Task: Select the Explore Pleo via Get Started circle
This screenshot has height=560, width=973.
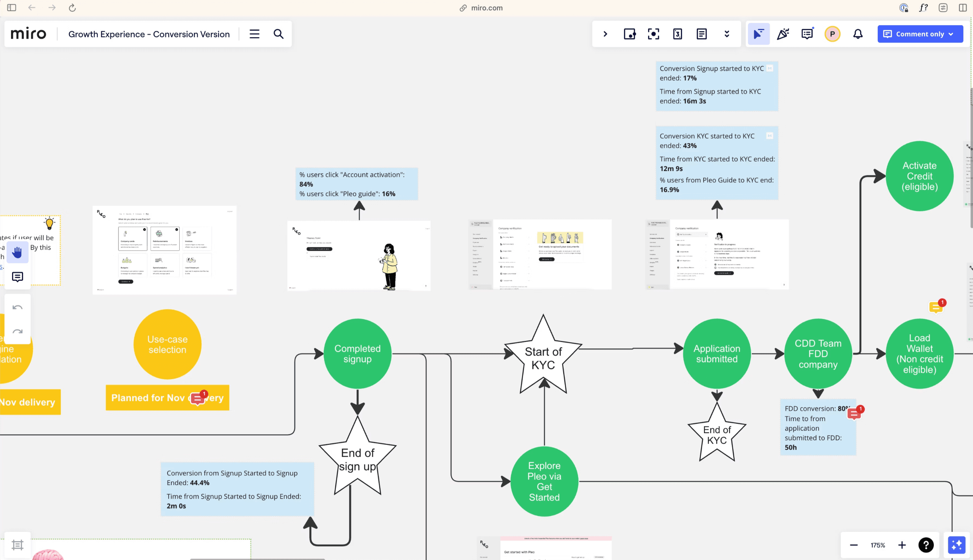Action: [544, 481]
